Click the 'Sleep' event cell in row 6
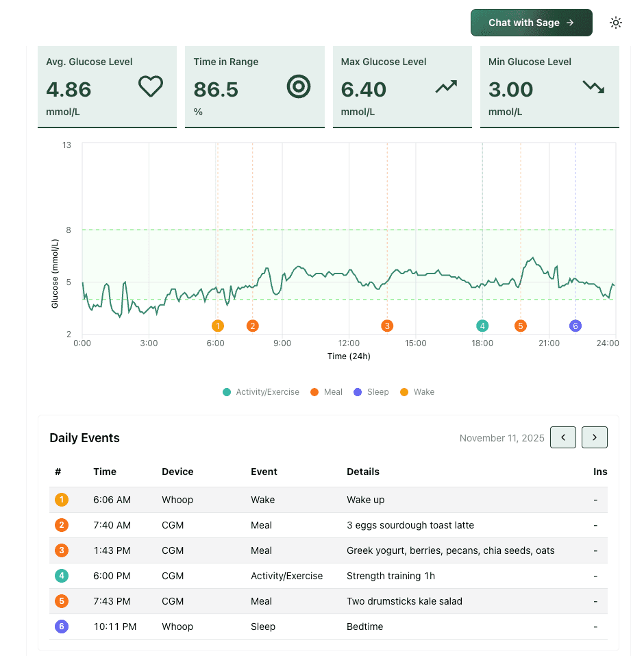The image size is (644, 656). [x=262, y=627]
